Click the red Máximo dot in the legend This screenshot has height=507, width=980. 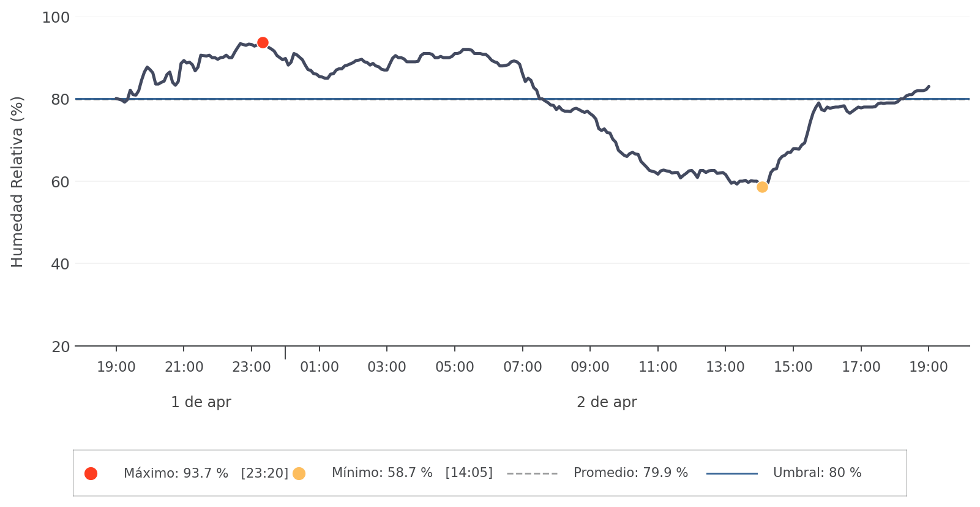click(x=91, y=473)
